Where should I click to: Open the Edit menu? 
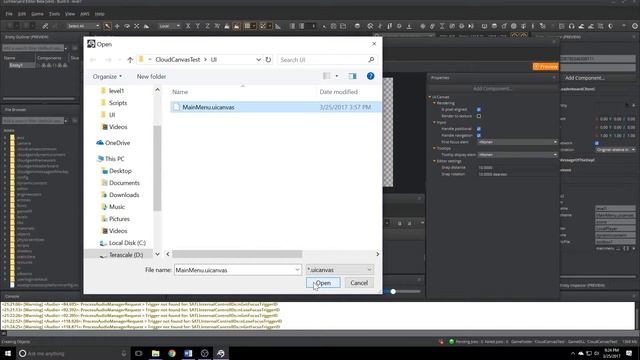[22, 14]
